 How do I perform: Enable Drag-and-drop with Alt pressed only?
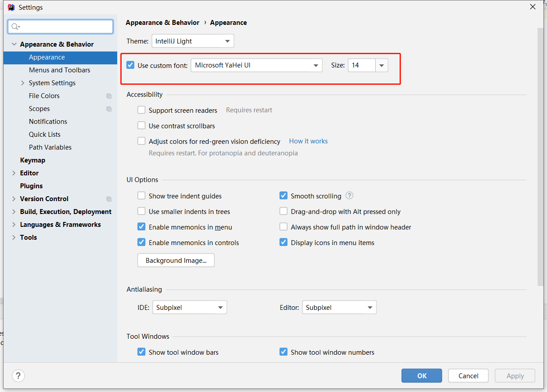coord(284,211)
